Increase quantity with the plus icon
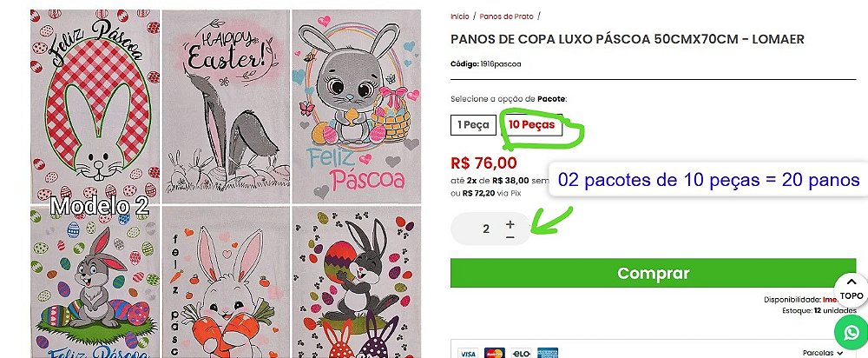The height and width of the screenshot is (358, 868). coord(510,222)
